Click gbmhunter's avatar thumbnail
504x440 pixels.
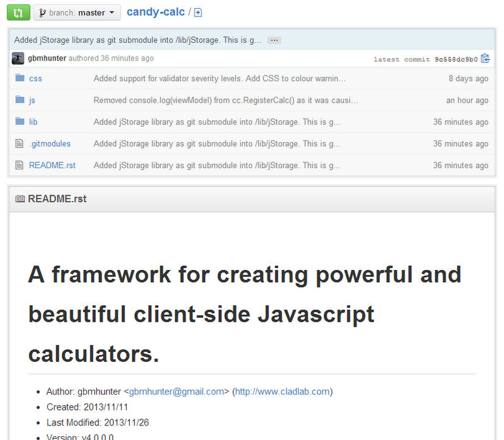18,58
